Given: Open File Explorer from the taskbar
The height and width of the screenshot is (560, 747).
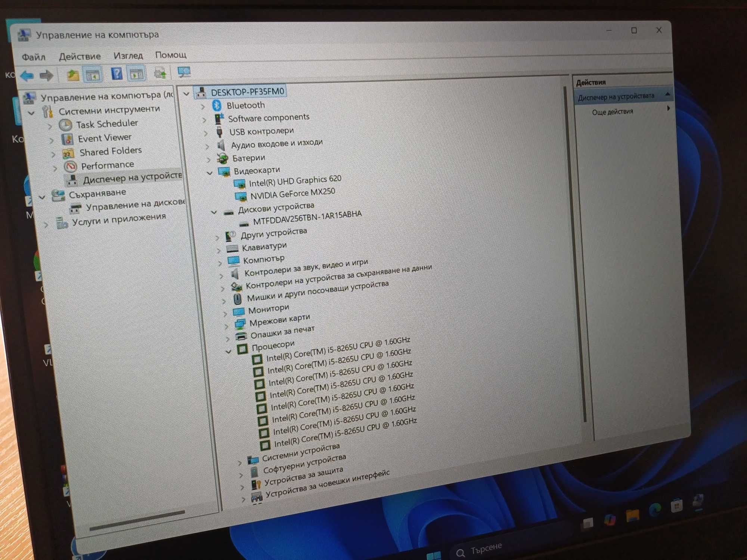Looking at the screenshot, I should coord(632,516).
